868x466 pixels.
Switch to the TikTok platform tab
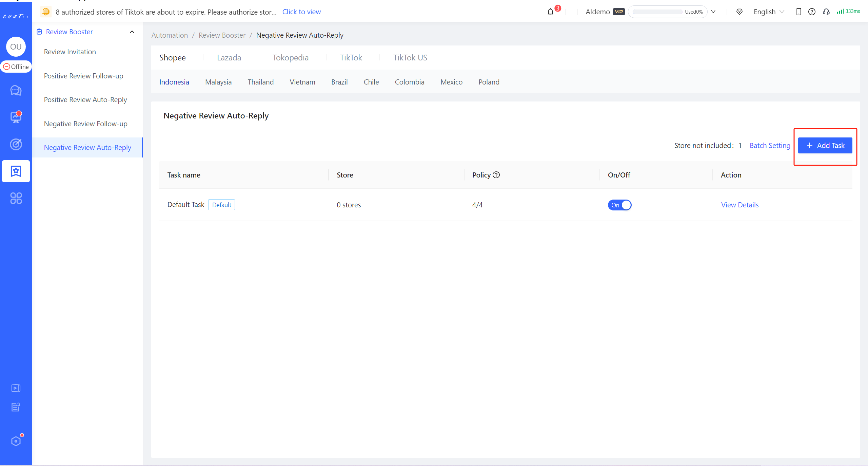pos(351,58)
